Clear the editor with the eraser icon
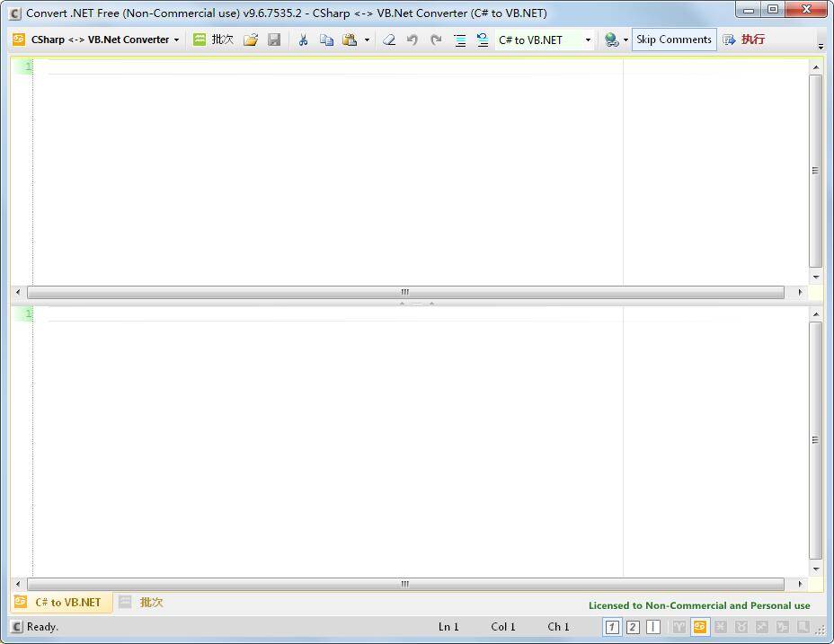The image size is (834, 644). tap(390, 40)
